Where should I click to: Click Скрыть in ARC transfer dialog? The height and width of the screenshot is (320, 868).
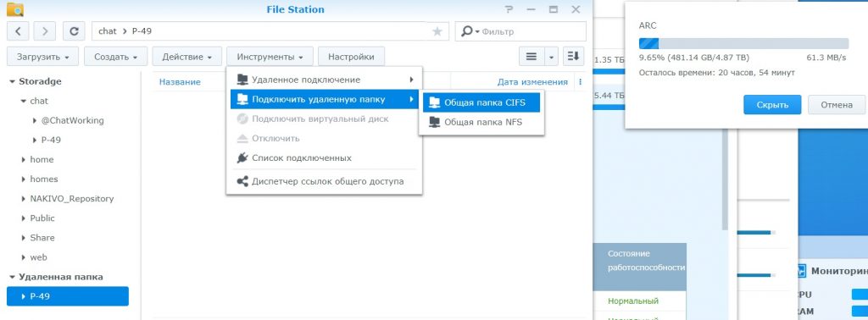pos(771,105)
